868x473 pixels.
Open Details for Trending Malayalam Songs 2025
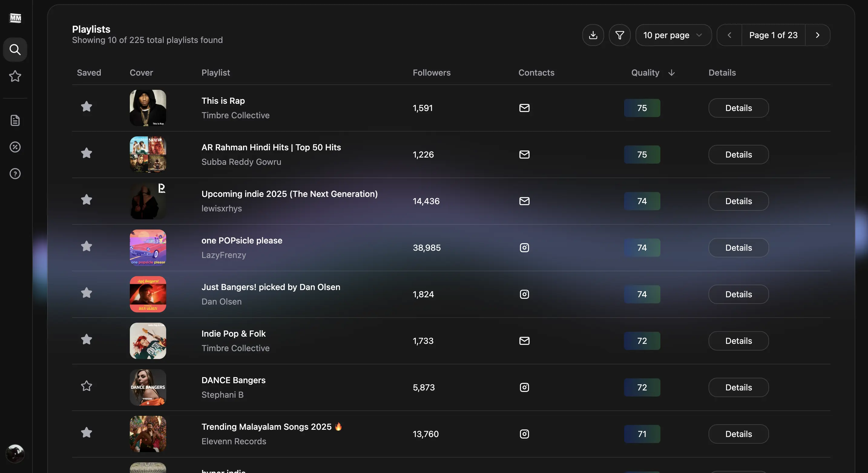pyautogui.click(x=738, y=434)
